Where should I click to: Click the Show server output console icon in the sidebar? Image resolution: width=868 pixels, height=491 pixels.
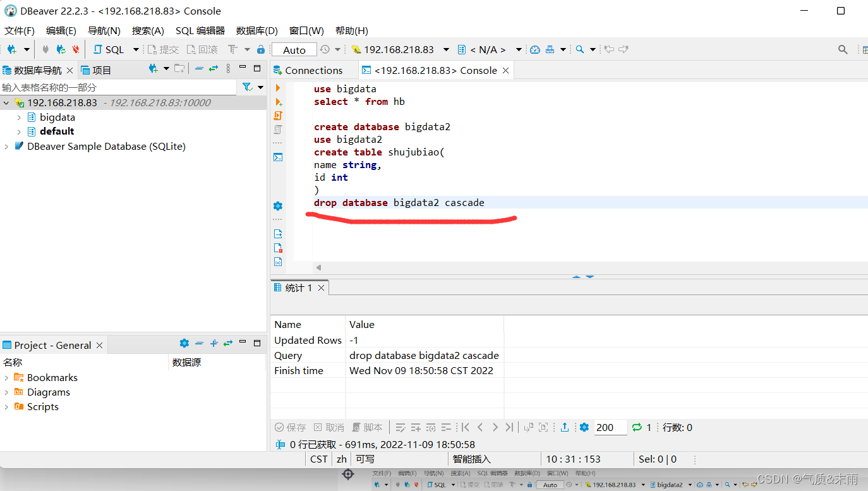coord(278,157)
